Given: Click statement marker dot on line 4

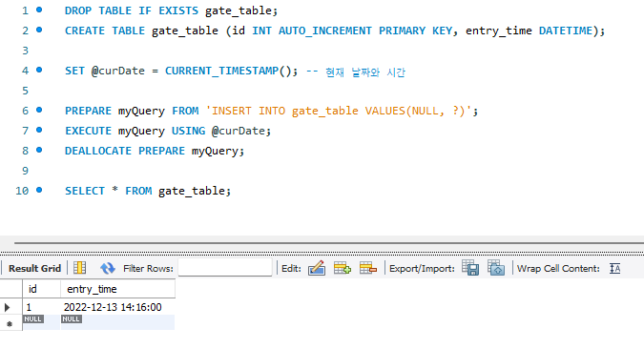Looking at the screenshot, I should coord(39,70).
